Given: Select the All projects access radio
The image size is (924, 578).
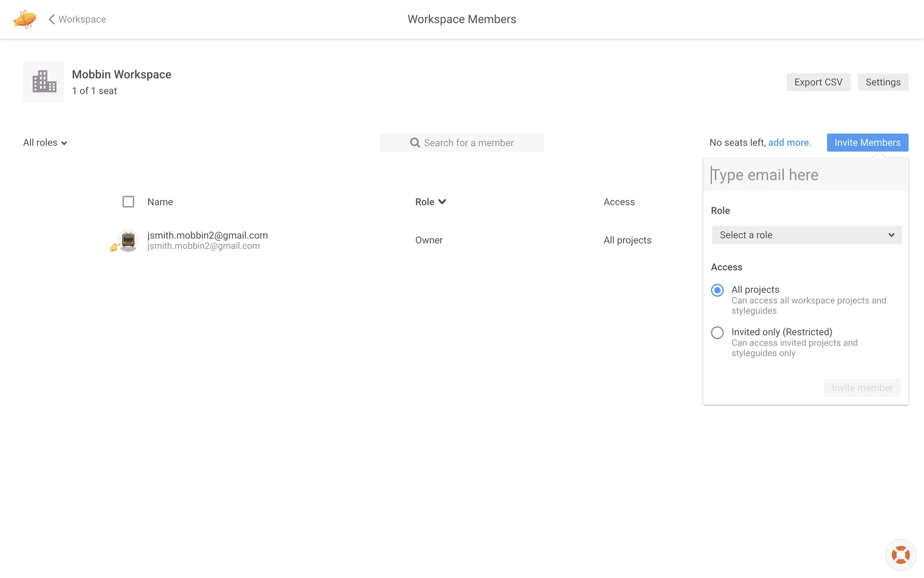Looking at the screenshot, I should pyautogui.click(x=717, y=290).
